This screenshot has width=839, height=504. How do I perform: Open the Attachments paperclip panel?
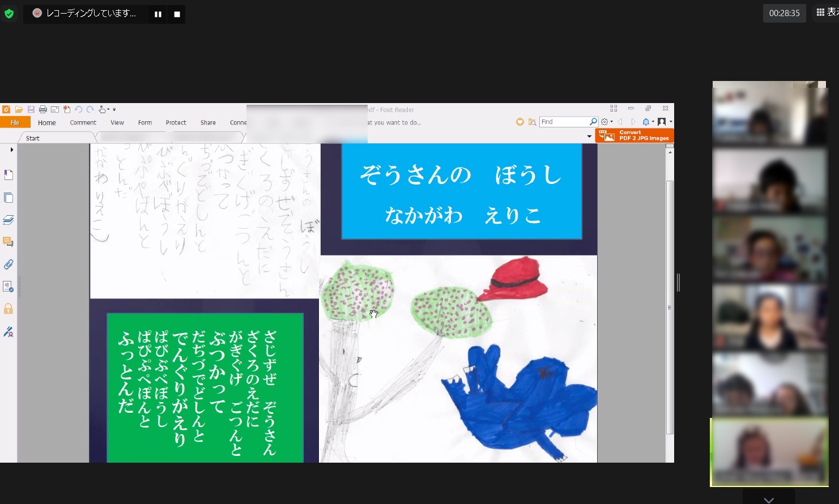click(8, 264)
